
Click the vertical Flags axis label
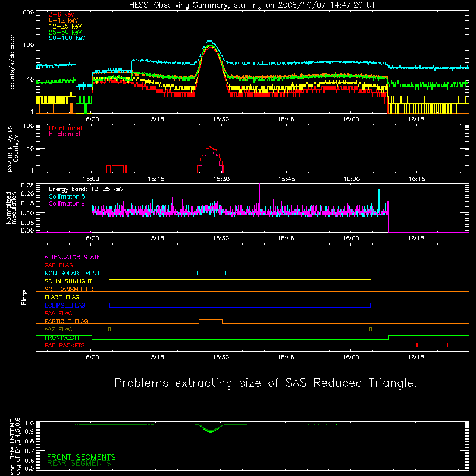pos(24,297)
